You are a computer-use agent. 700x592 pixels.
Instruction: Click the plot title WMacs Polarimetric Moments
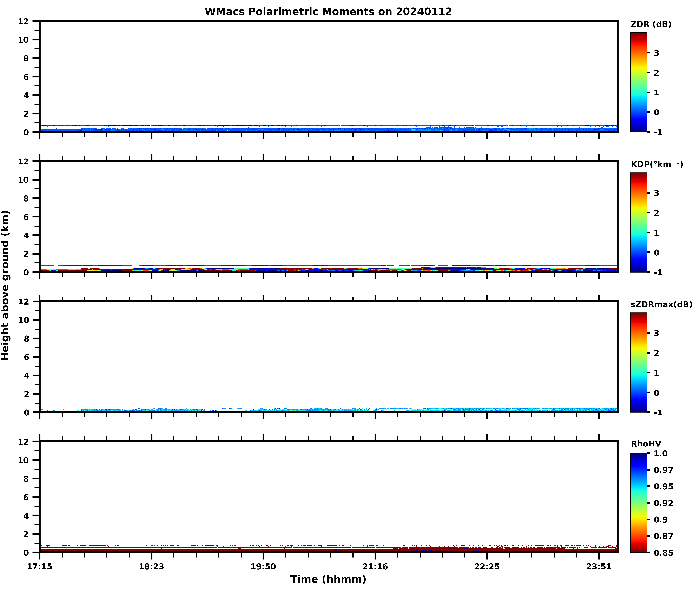coord(328,12)
